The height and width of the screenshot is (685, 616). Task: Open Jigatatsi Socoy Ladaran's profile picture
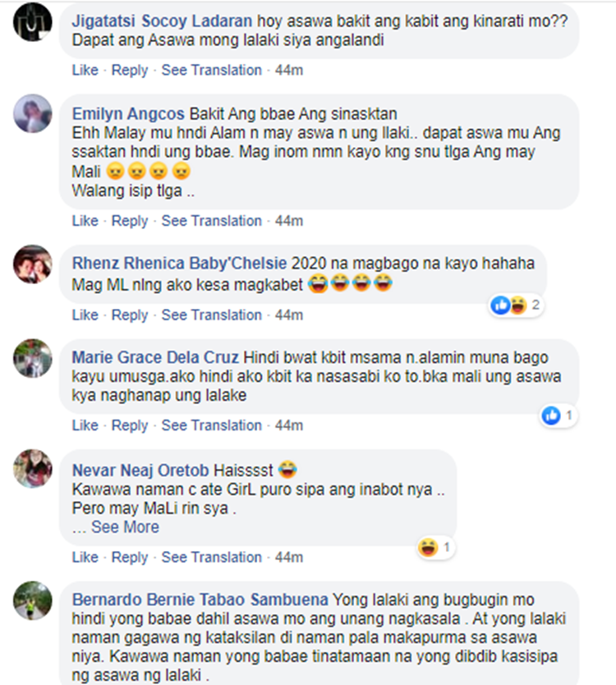tap(32, 22)
